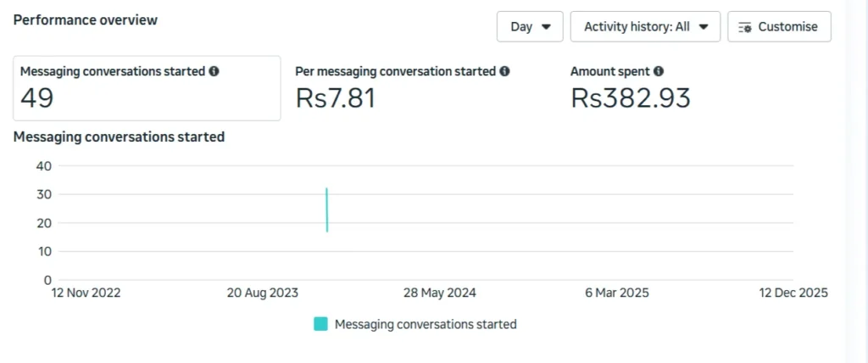The width and height of the screenshot is (868, 363).
Task: Click the Messaging conversations started chart title
Action: pyautogui.click(x=119, y=137)
